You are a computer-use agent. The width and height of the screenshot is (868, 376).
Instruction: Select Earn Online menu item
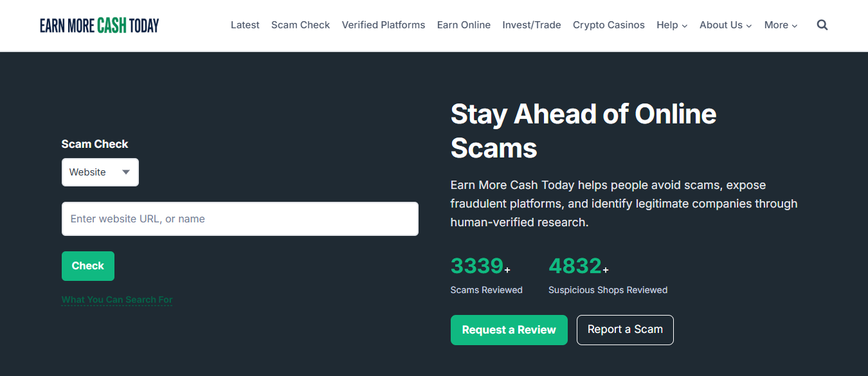point(464,25)
